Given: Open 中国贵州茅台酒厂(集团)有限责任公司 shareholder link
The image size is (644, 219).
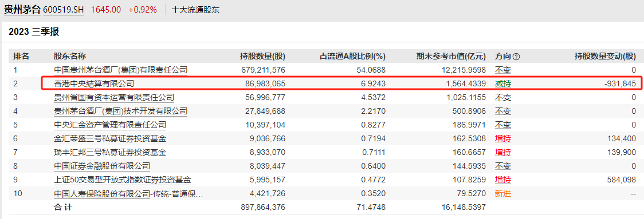Looking at the screenshot, I should point(121,70).
